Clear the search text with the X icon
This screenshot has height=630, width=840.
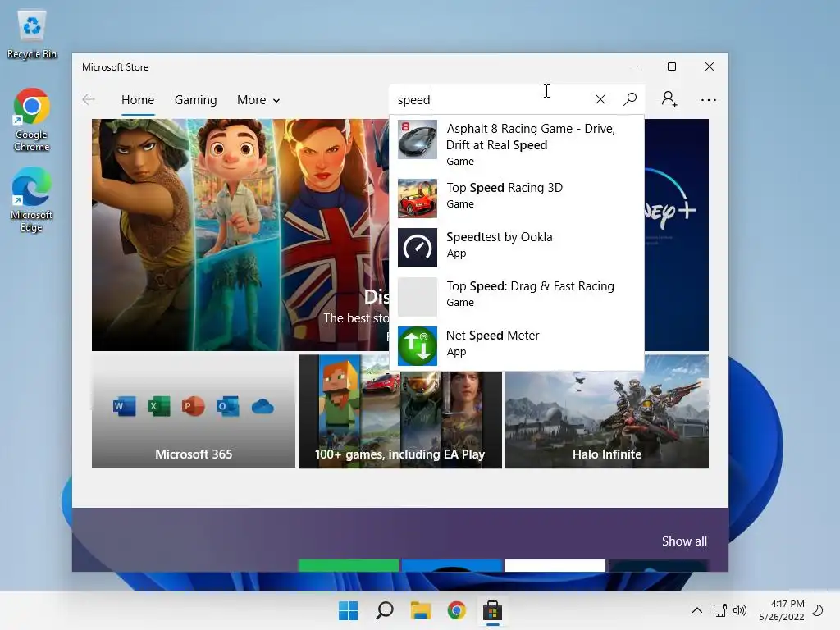click(600, 99)
